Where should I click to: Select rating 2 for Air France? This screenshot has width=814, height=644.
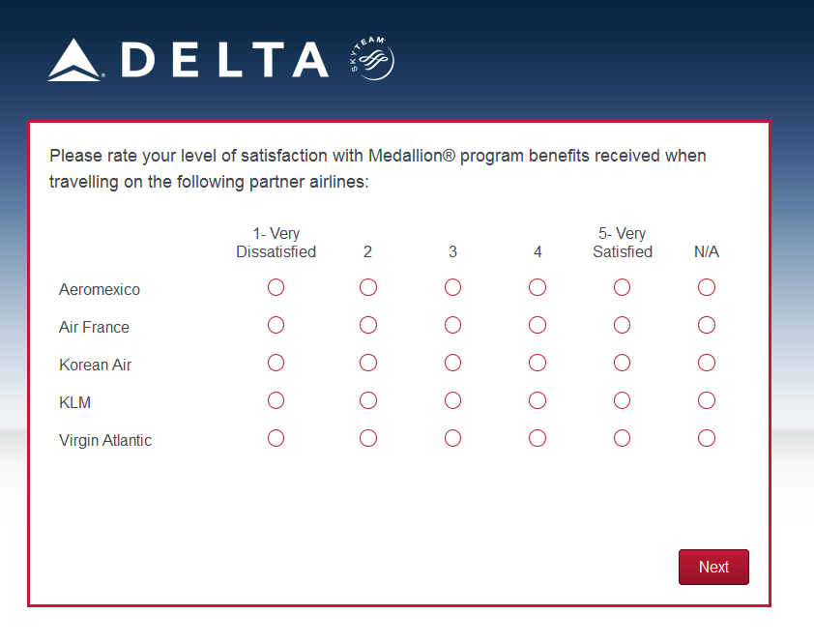367,325
